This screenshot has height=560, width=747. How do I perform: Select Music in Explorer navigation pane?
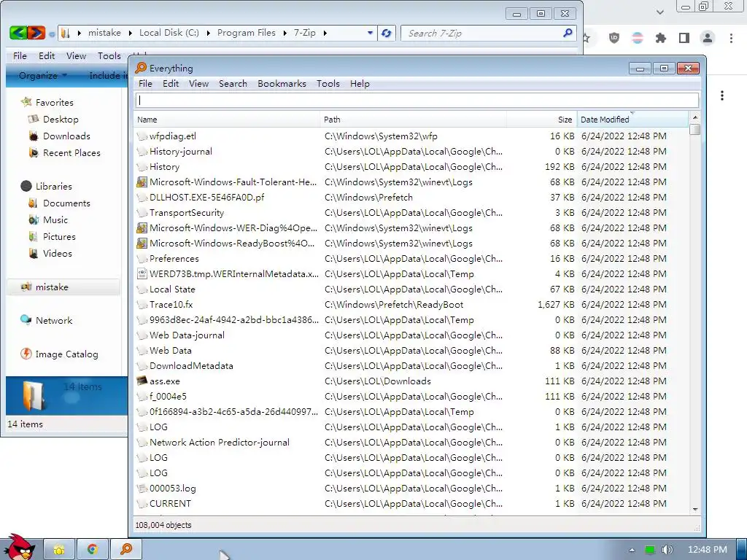pos(55,219)
